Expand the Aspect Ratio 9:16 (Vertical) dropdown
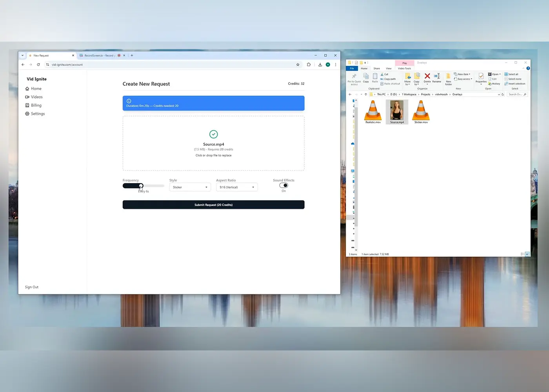 click(237, 187)
